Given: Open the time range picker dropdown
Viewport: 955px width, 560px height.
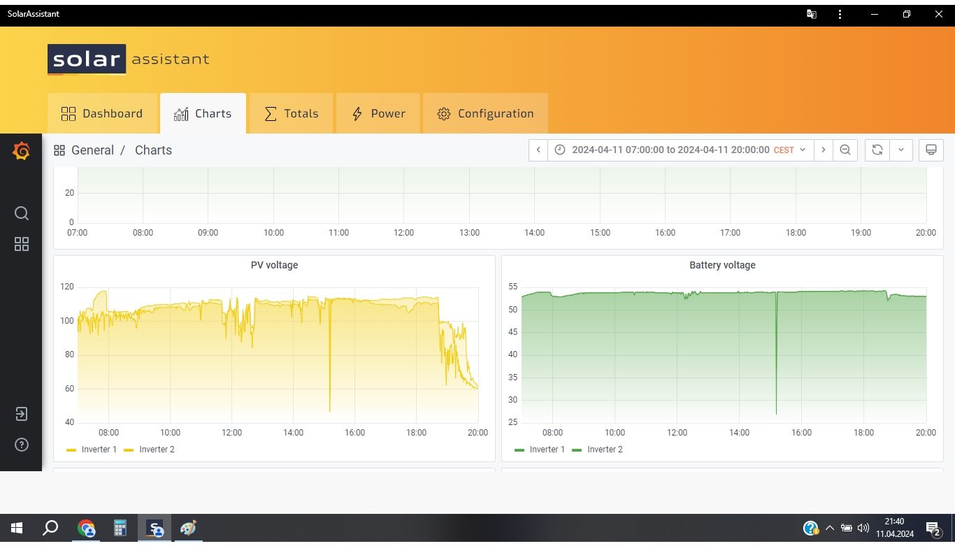Looking at the screenshot, I should pyautogui.click(x=680, y=150).
